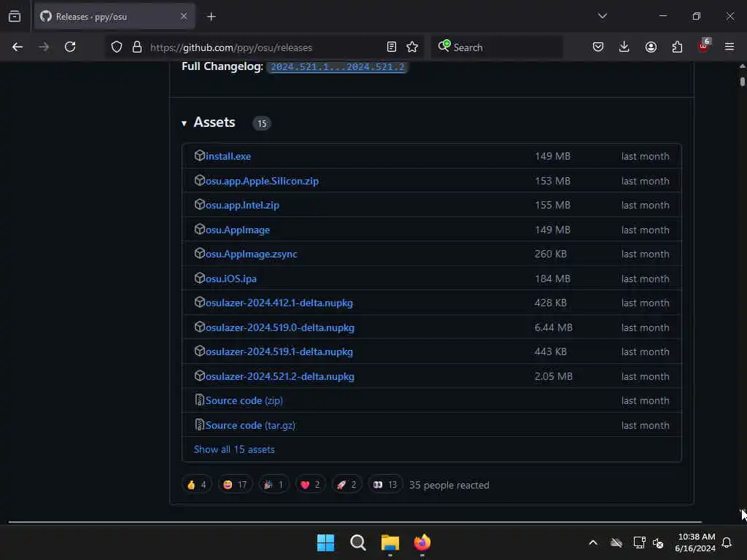Viewport: 747px width, 560px height.
Task: Open the tracking protection shield icon
Action: [x=117, y=47]
